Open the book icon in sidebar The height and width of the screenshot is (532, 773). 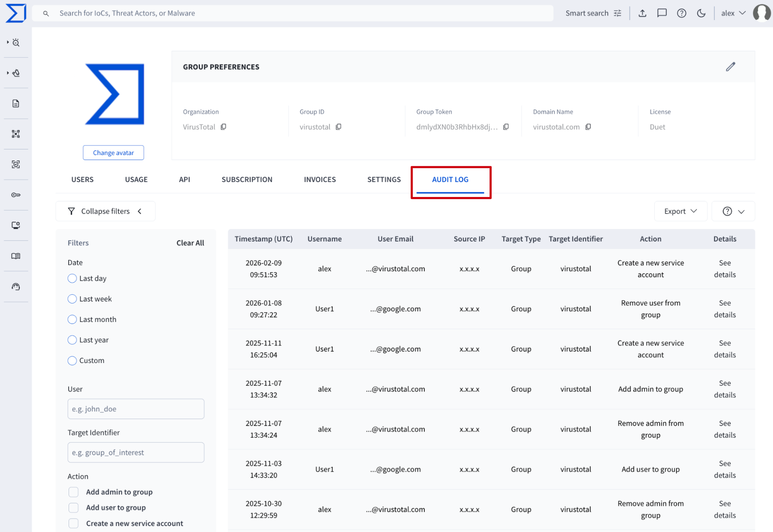pos(16,256)
